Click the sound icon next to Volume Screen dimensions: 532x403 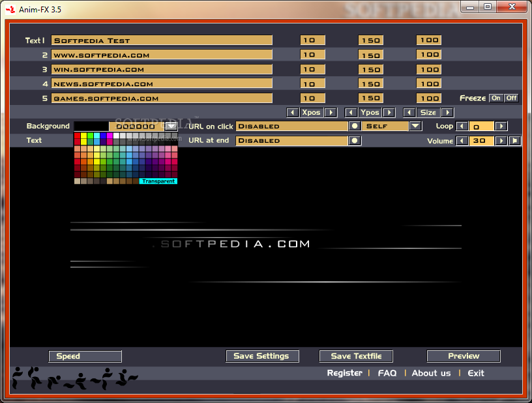click(514, 140)
